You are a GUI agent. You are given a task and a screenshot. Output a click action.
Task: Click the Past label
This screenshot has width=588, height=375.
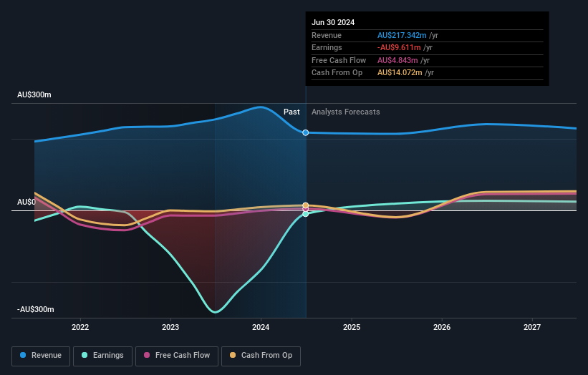pyautogui.click(x=291, y=112)
